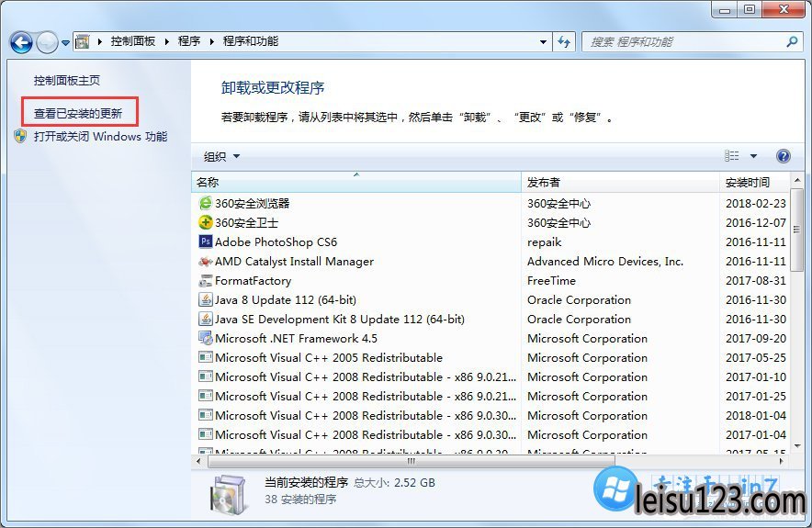Select FormatFactory entry name
Screen dimensions: 812x528
pyautogui.click(x=254, y=281)
